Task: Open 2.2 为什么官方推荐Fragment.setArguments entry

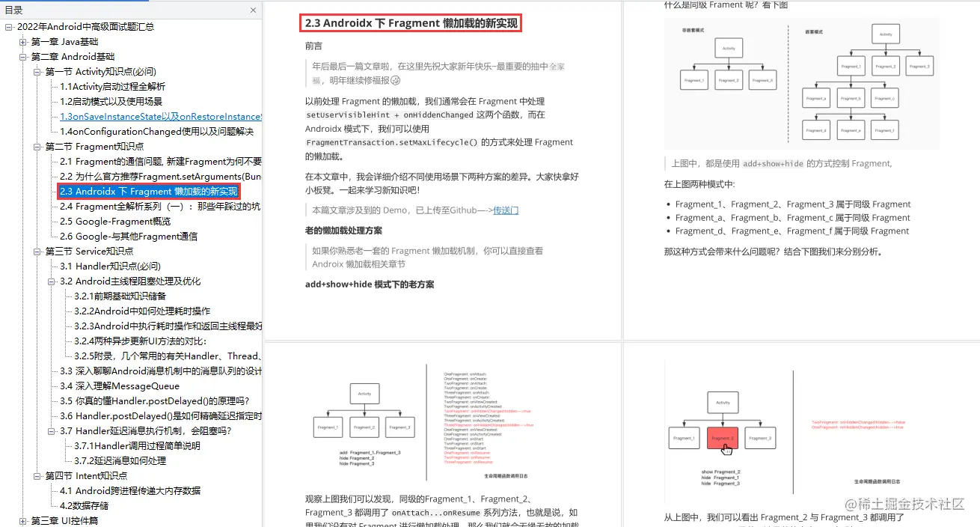Action: [161, 177]
